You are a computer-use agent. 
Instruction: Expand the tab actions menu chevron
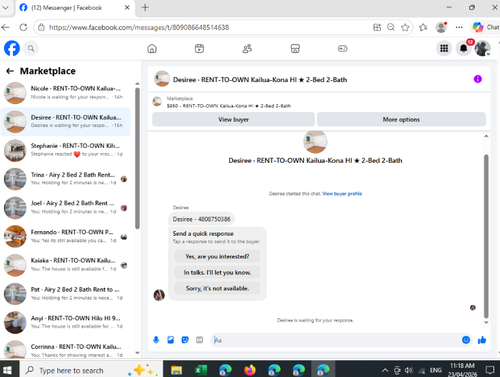pos(5,7)
